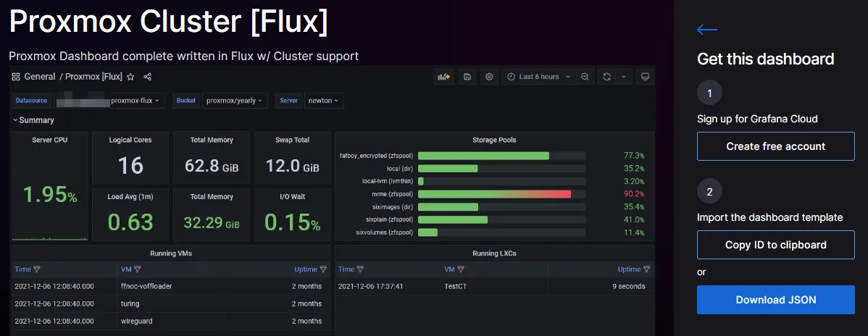868x336 pixels.
Task: Click the I/O Wait 0.15% value
Action: click(292, 222)
